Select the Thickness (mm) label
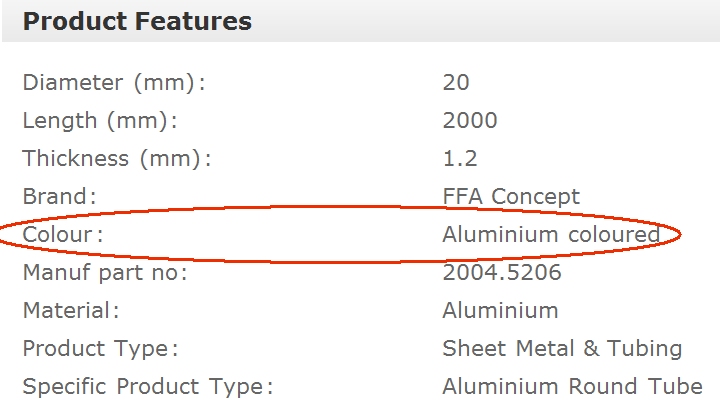 point(117,159)
